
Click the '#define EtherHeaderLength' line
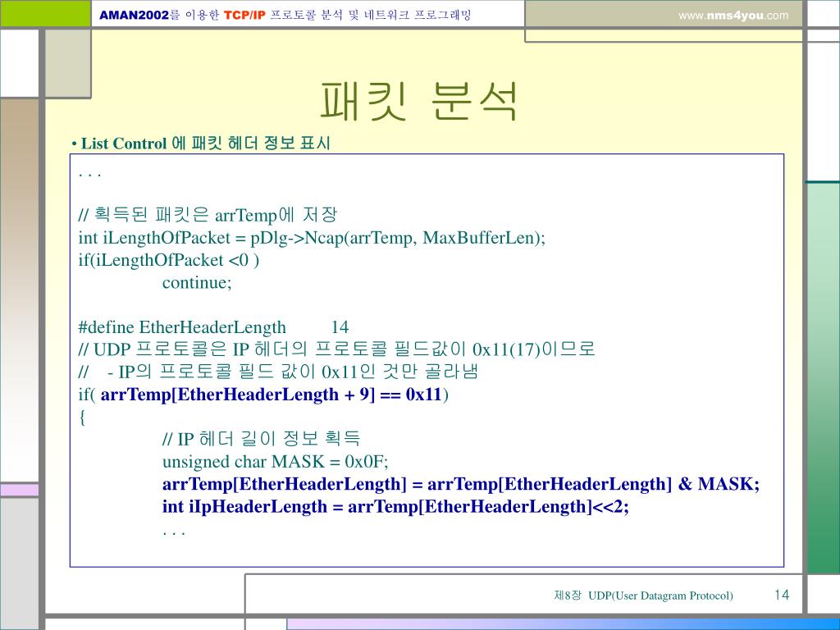[182, 327]
